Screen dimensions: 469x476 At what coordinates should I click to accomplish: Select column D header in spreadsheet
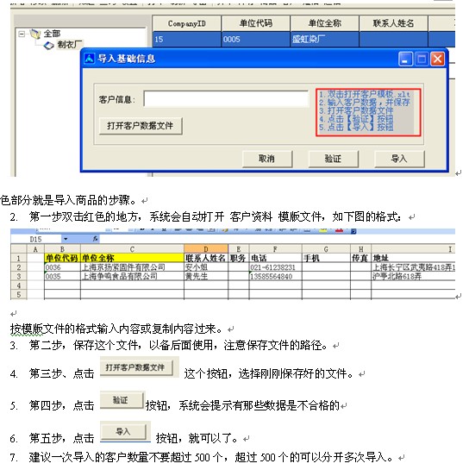(206, 249)
